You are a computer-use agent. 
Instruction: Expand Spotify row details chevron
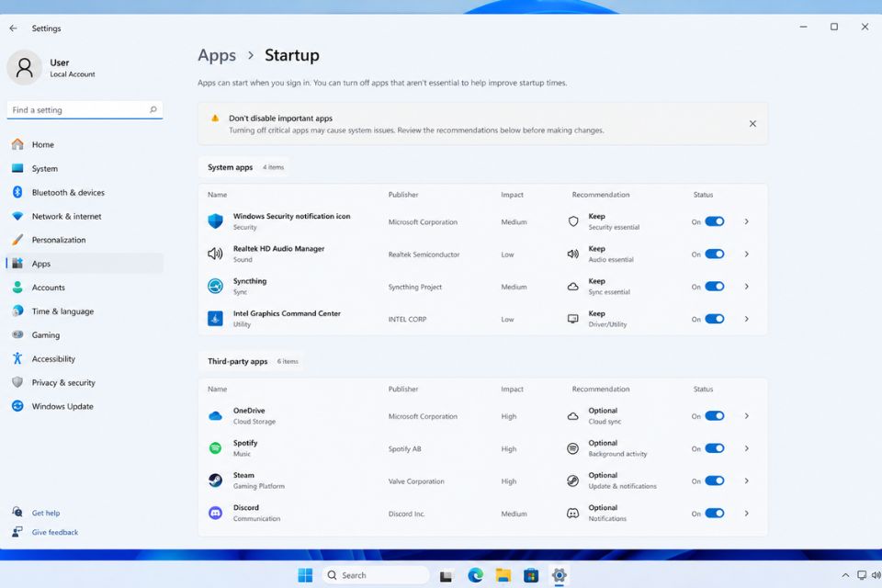point(746,448)
